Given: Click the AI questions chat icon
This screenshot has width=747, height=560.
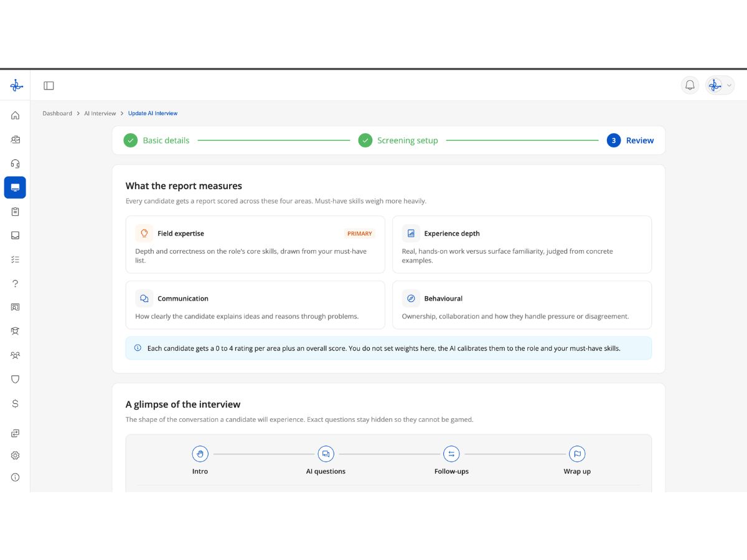Looking at the screenshot, I should 326,454.
